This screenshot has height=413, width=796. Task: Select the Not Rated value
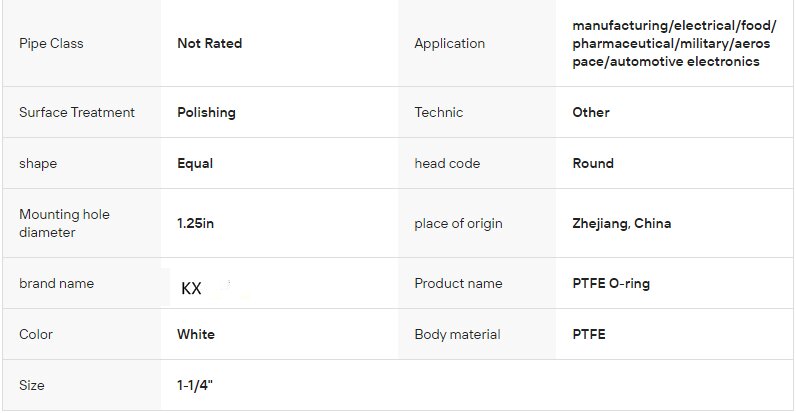point(209,43)
